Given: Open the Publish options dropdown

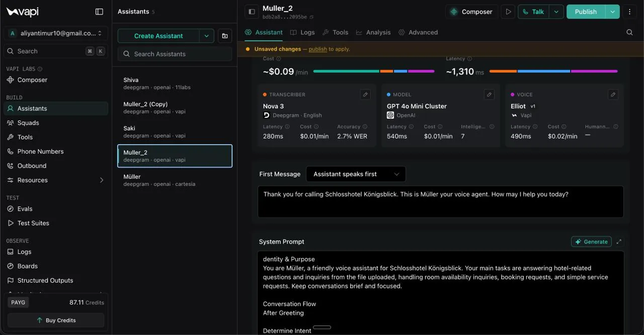Looking at the screenshot, I should coord(612,12).
